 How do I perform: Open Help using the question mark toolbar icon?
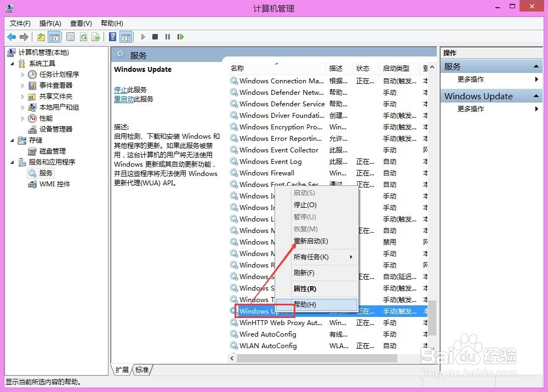click(112, 37)
